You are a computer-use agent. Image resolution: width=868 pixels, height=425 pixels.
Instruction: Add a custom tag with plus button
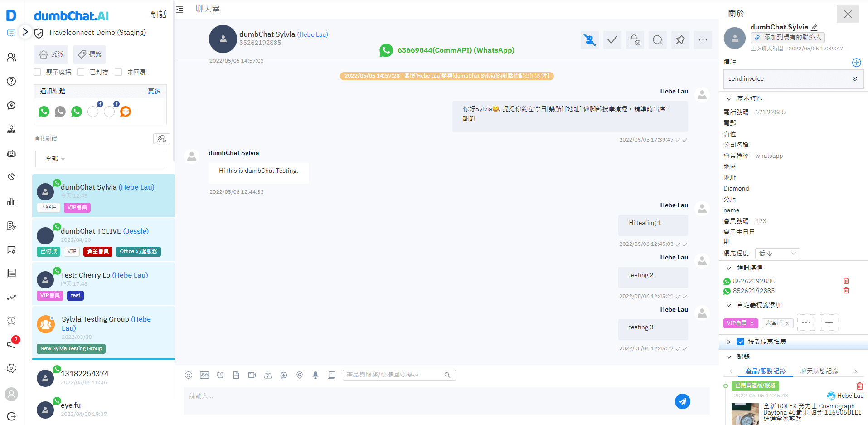(x=829, y=322)
